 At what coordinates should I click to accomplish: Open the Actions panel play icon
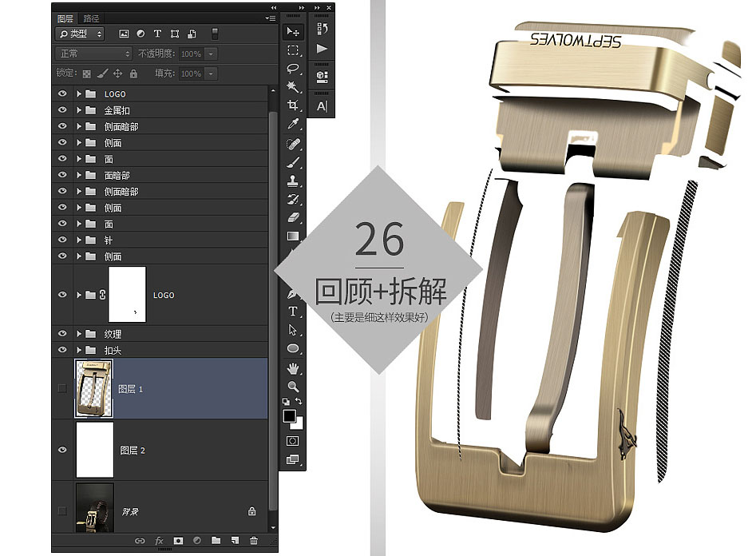(322, 49)
